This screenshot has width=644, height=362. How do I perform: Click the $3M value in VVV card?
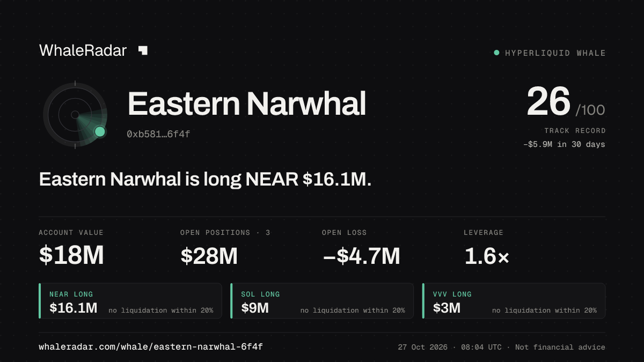click(447, 308)
